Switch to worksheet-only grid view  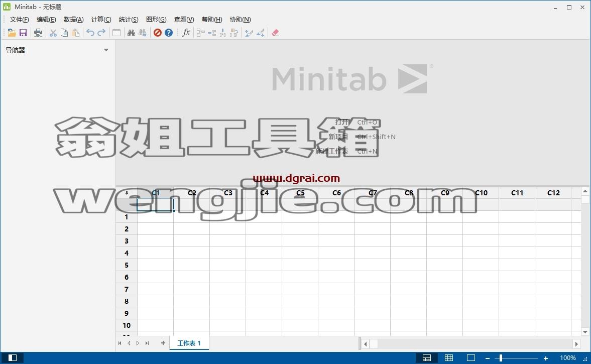(449, 357)
